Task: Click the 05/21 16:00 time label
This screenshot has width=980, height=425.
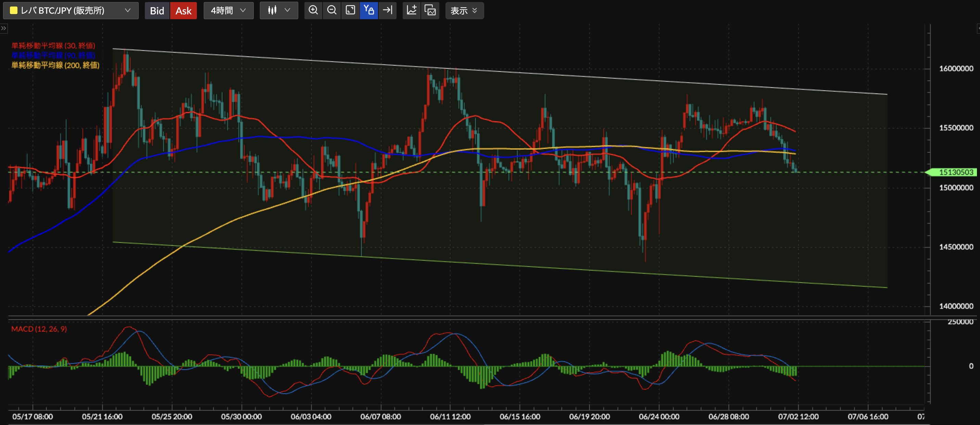Action: (x=102, y=417)
